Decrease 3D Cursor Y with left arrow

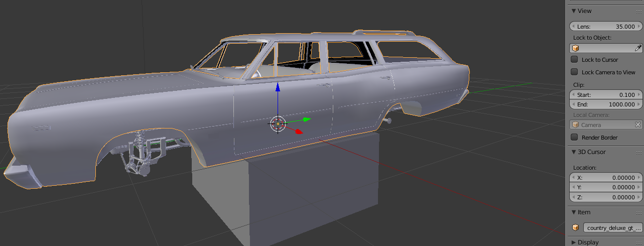point(574,187)
